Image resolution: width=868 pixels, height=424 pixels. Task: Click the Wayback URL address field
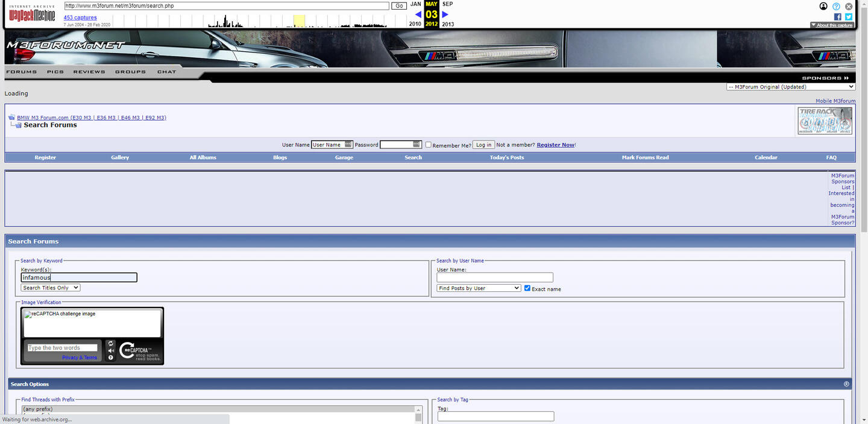(227, 6)
